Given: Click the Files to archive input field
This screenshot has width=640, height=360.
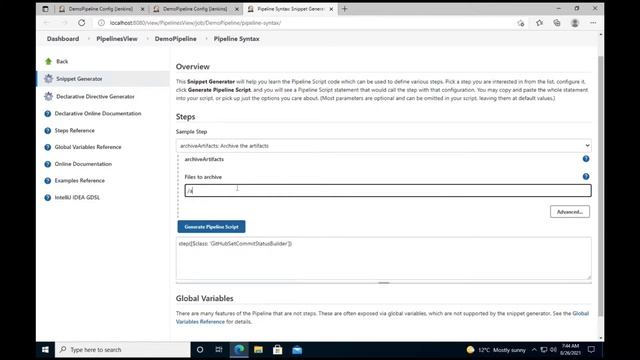Looking at the screenshot, I should tap(388, 191).
